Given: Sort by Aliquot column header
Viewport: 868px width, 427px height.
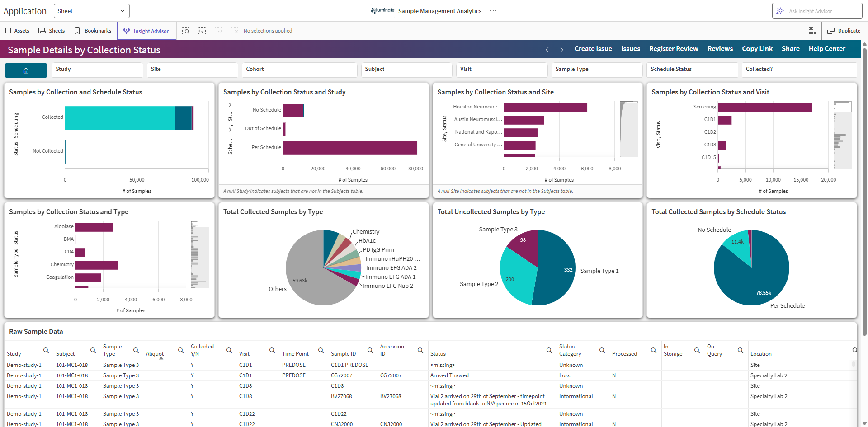Looking at the screenshot, I should point(155,354).
